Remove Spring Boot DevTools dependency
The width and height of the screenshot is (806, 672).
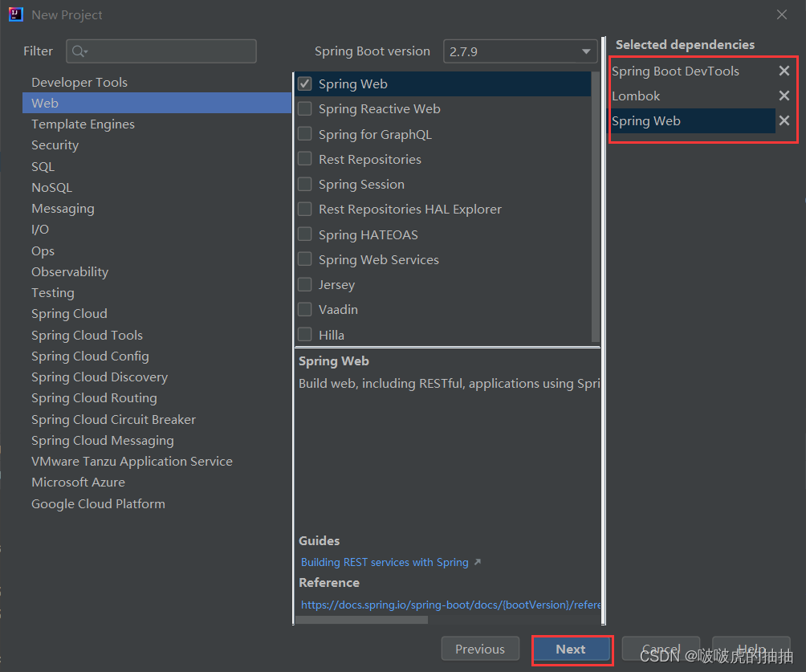point(784,71)
